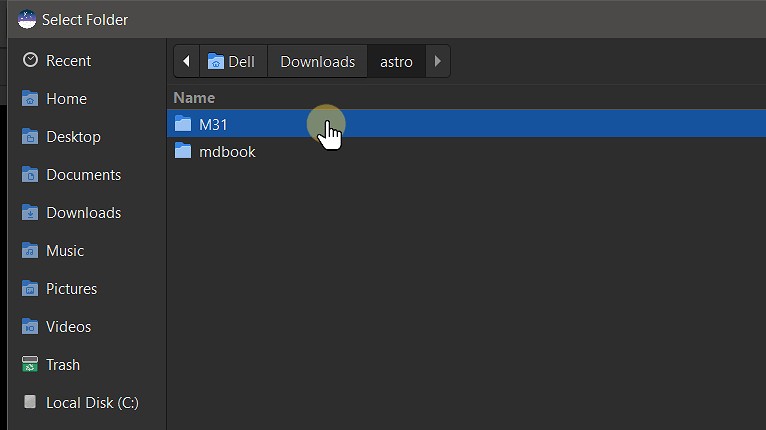Jump to Downloads in sidebar
Screen dimensions: 766x430
[83, 213]
